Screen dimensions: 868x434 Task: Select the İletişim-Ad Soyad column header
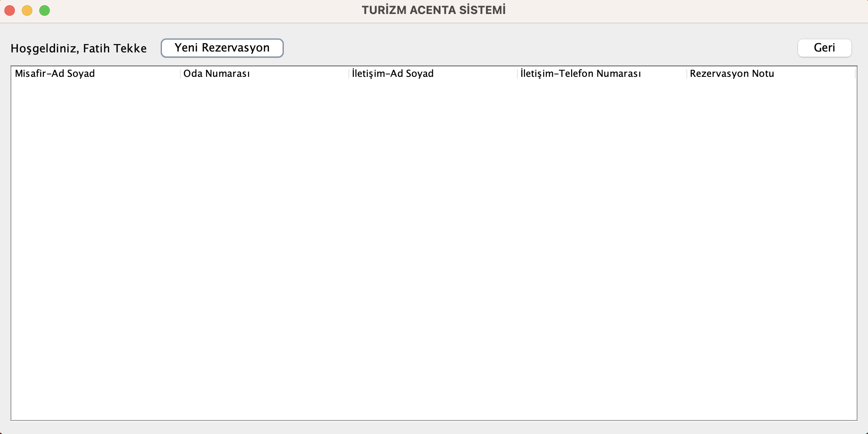392,73
